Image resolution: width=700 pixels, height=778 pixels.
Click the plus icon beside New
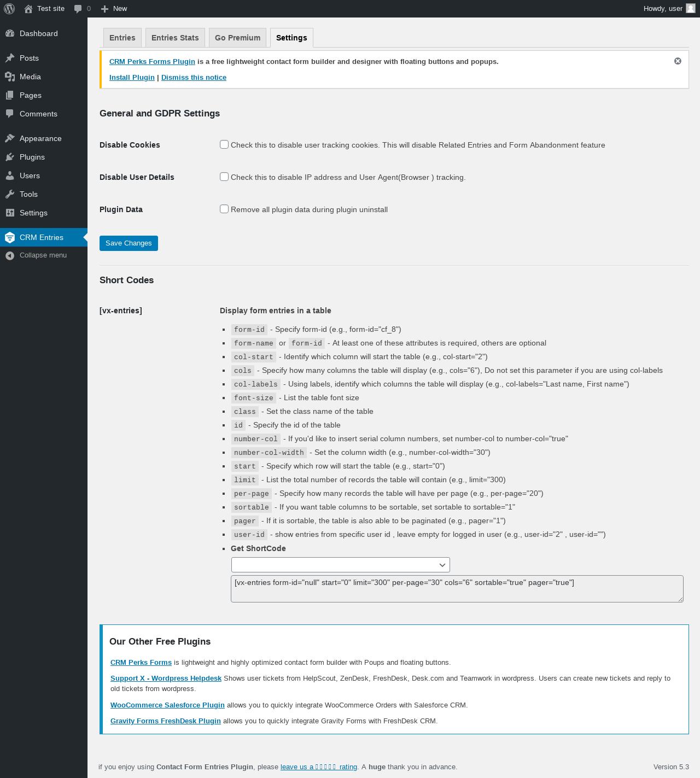point(105,9)
